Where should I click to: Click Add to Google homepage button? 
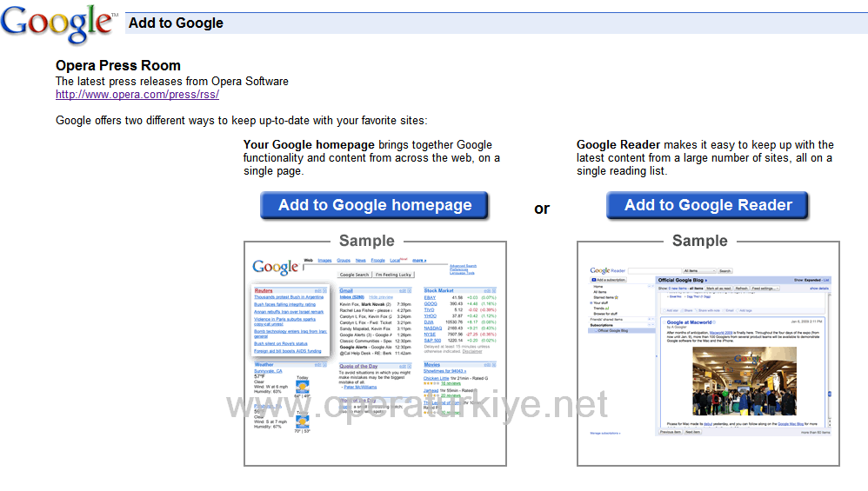pos(375,205)
